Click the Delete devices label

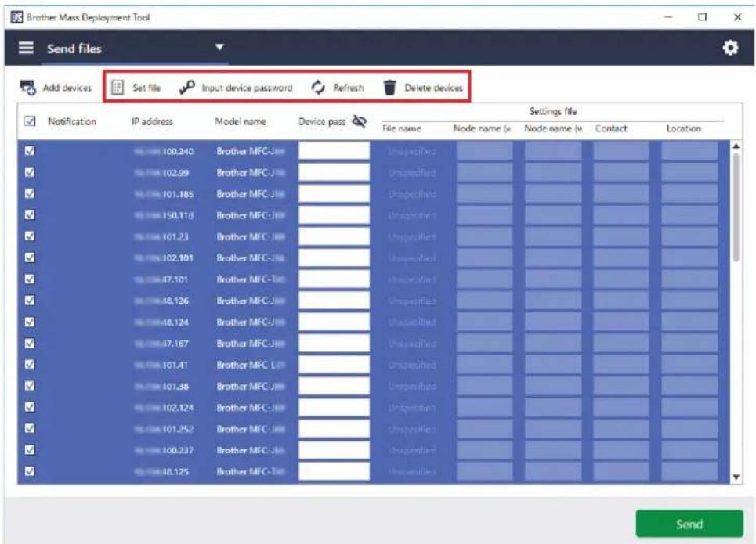point(433,88)
